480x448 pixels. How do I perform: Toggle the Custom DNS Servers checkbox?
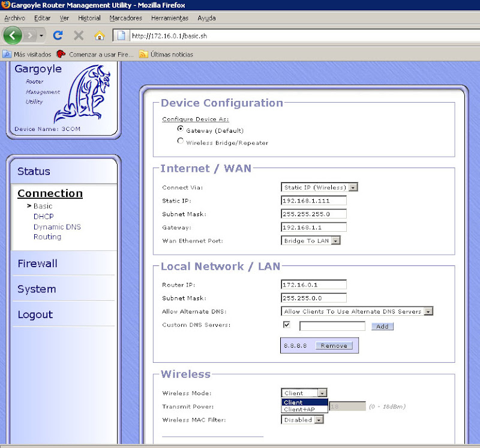point(287,325)
